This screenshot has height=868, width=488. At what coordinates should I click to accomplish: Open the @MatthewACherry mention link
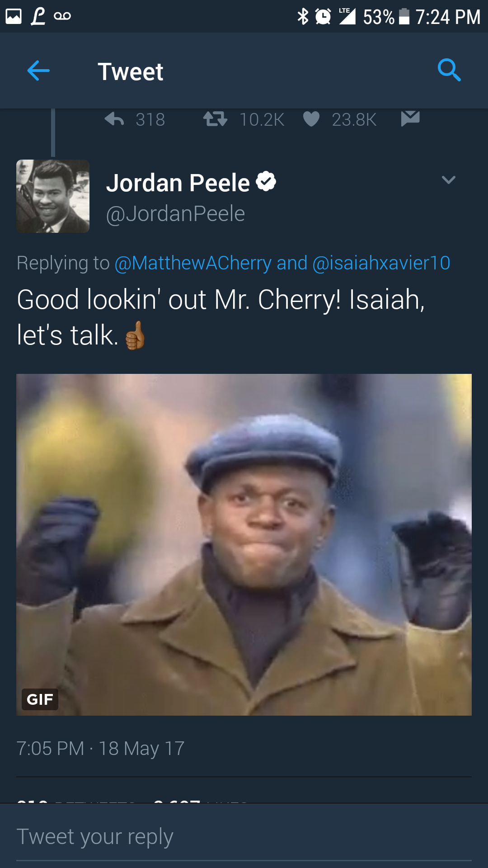pyautogui.click(x=193, y=263)
